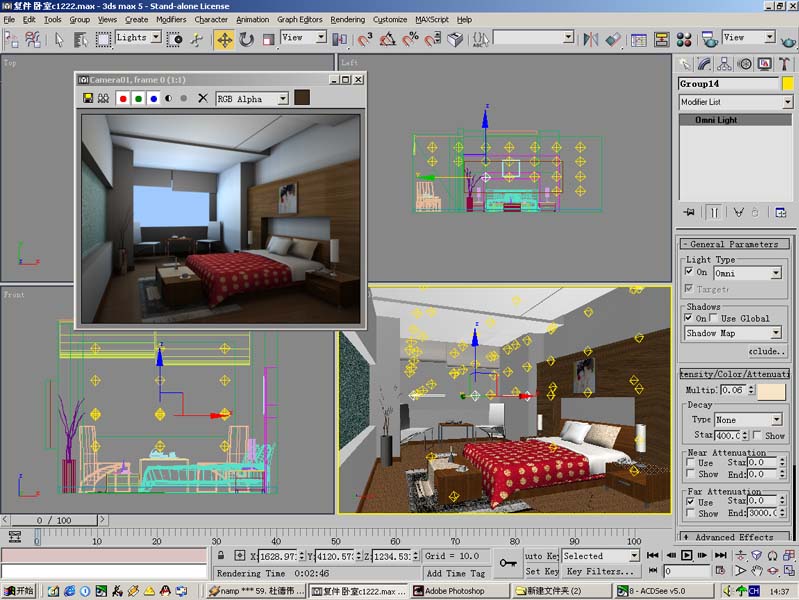Click the Play Animation button

[x=687, y=555]
